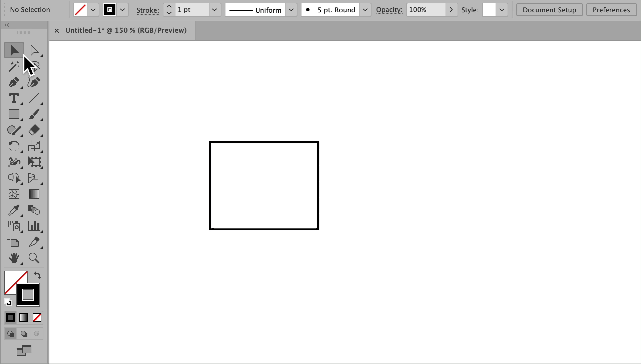Viewport: 641px width, 364px height.
Task: Select the Rotate tool
Action: 14,146
